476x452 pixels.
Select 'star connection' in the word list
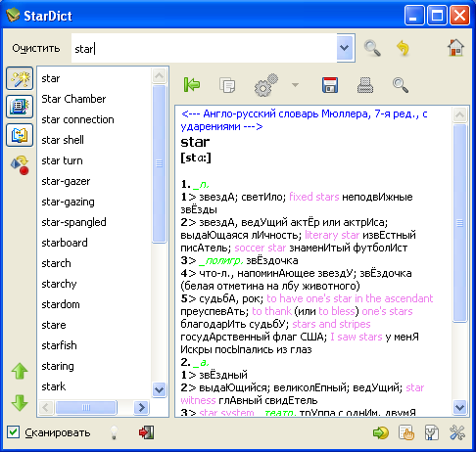coord(77,119)
